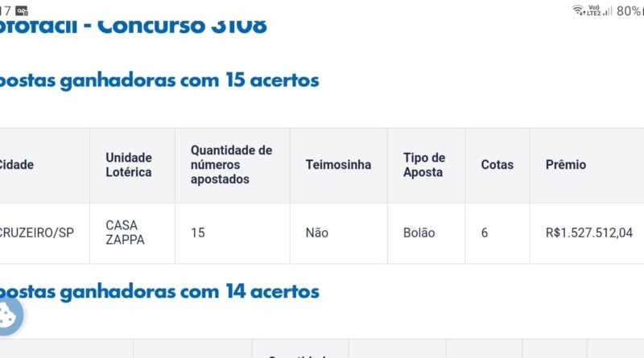Click the Teimosinha column header
The height and width of the screenshot is (358, 644).
click(338, 165)
